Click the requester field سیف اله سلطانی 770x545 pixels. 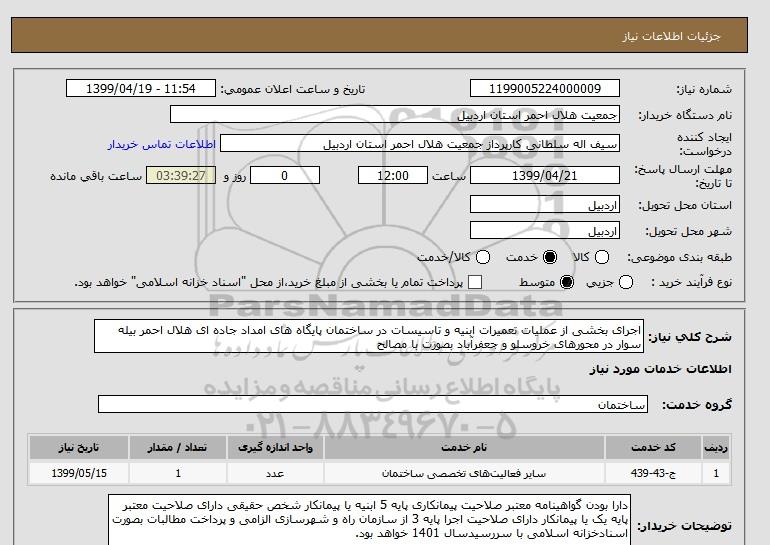tap(420, 144)
